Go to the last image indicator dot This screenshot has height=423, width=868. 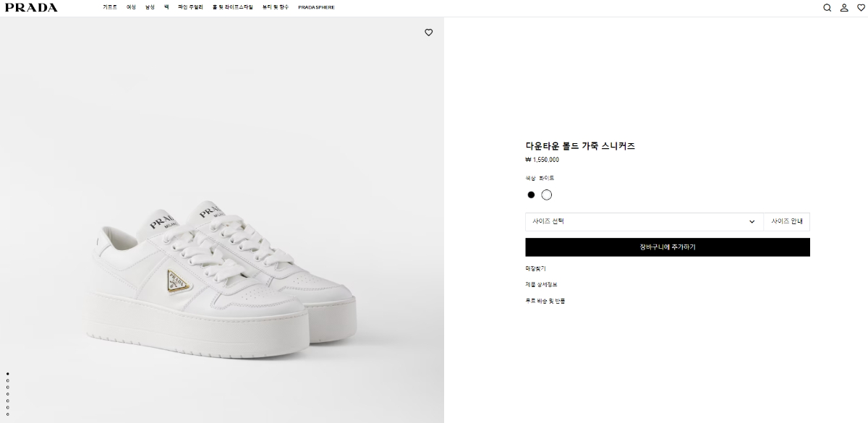pyautogui.click(x=8, y=413)
